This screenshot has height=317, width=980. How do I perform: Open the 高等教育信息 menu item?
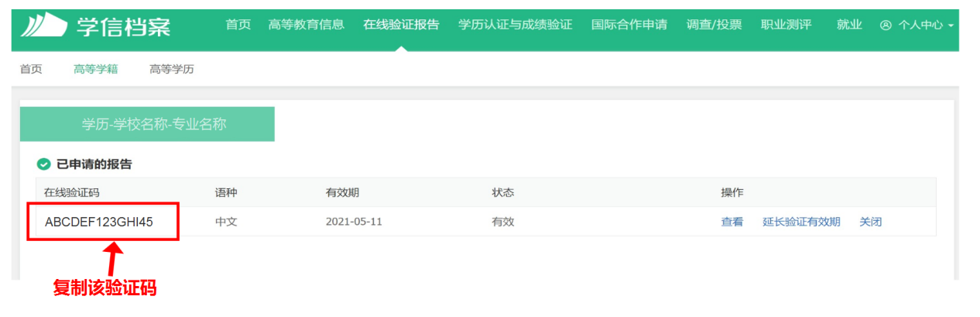tap(307, 25)
